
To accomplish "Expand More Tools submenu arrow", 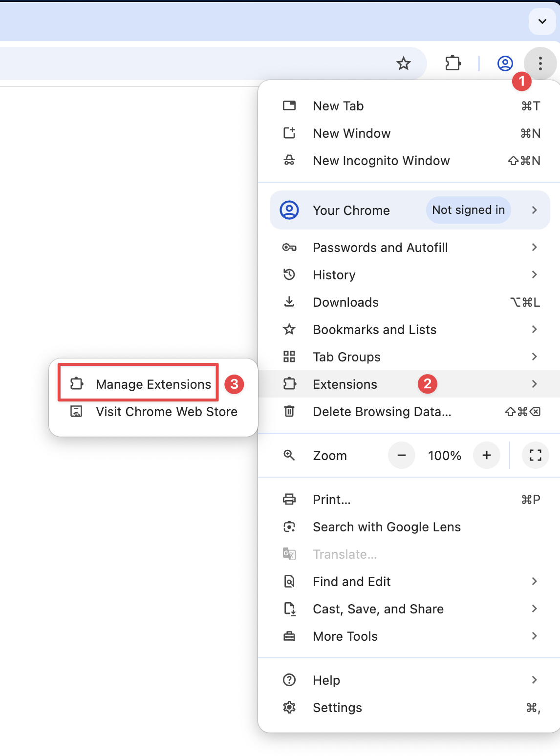I will [x=535, y=636].
